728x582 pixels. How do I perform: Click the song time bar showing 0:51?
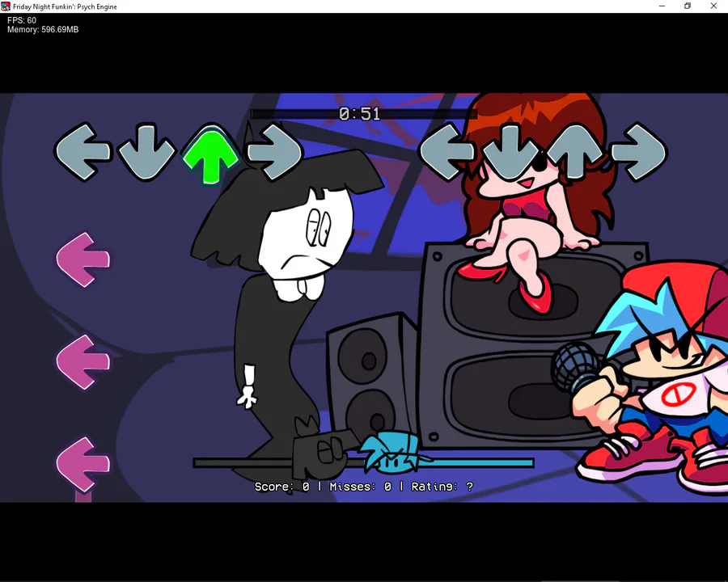(363, 114)
